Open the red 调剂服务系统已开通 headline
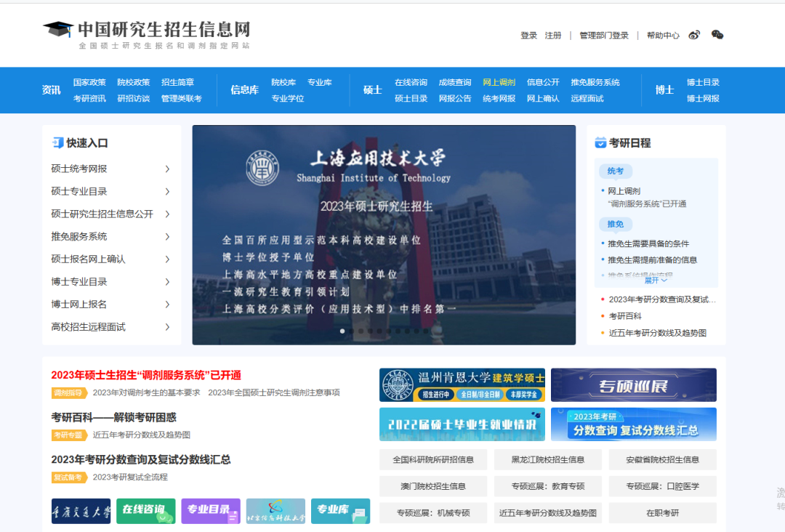The image size is (785, 532). coord(146,375)
